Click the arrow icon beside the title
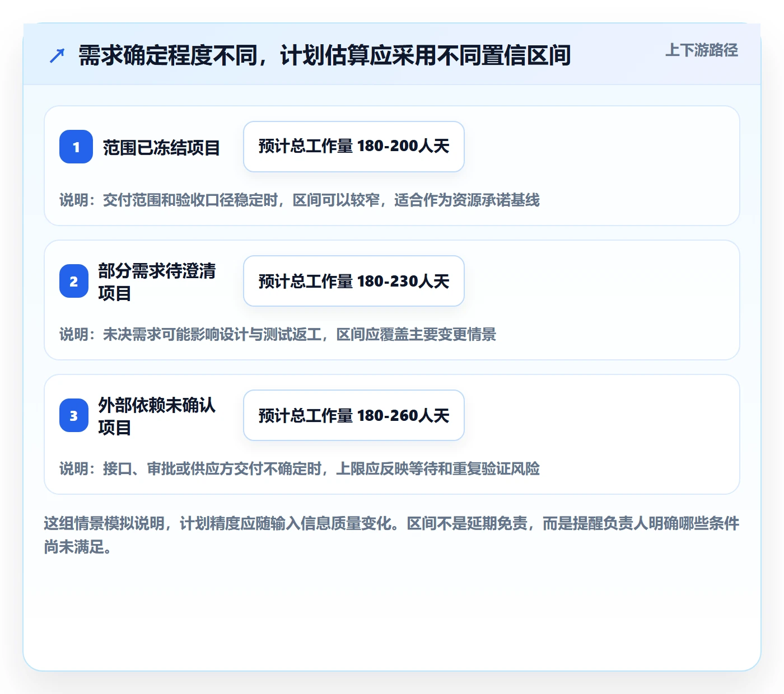The width and height of the screenshot is (784, 694). pos(57,55)
